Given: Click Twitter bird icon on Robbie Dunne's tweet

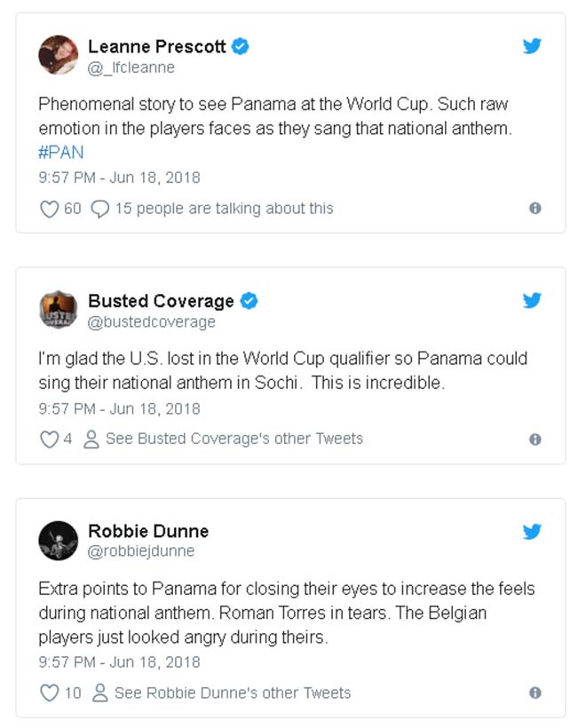Looking at the screenshot, I should (x=532, y=532).
